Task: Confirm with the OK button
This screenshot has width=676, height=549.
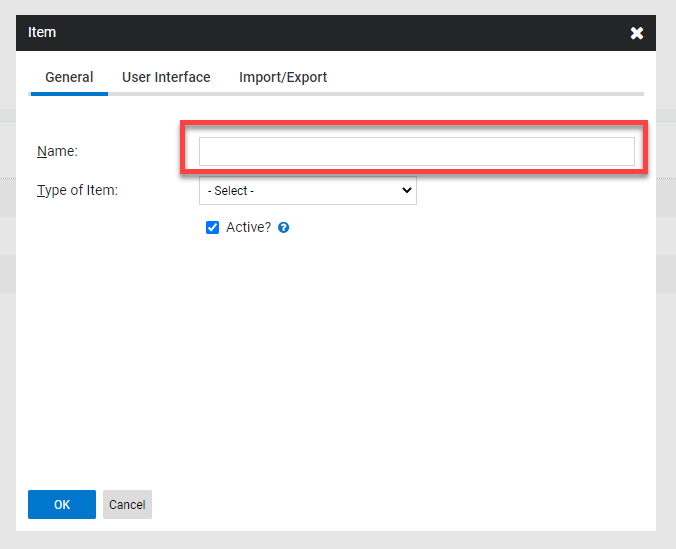Action: tap(62, 504)
